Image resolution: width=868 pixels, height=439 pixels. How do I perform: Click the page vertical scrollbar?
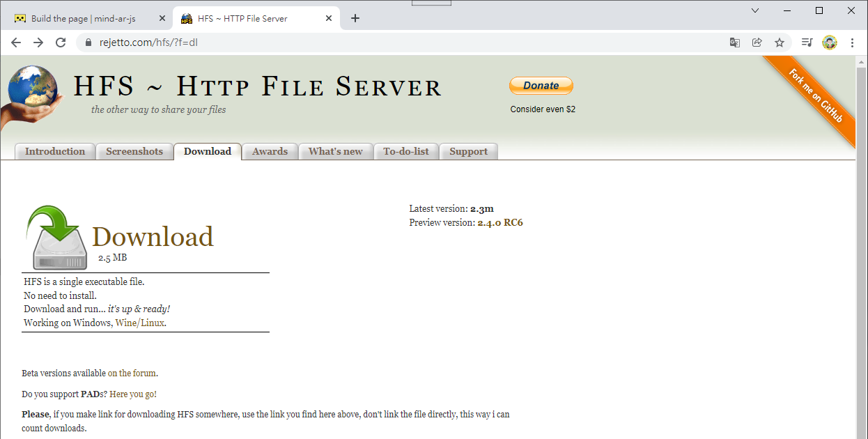tap(862, 247)
